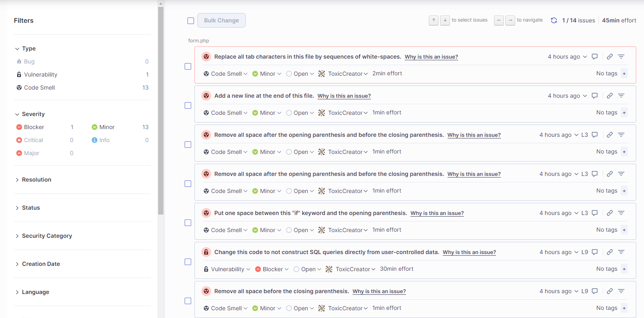Image resolution: width=644 pixels, height=318 pixels.
Task: Click the refresh issues icon
Action: point(554,20)
